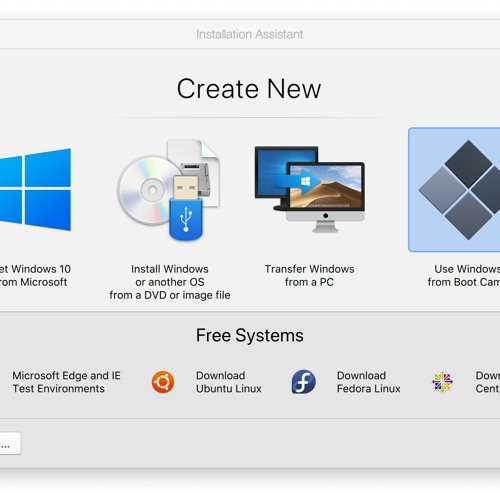Pick the highlighted Boot Camp diamond icon

pyautogui.click(x=454, y=190)
